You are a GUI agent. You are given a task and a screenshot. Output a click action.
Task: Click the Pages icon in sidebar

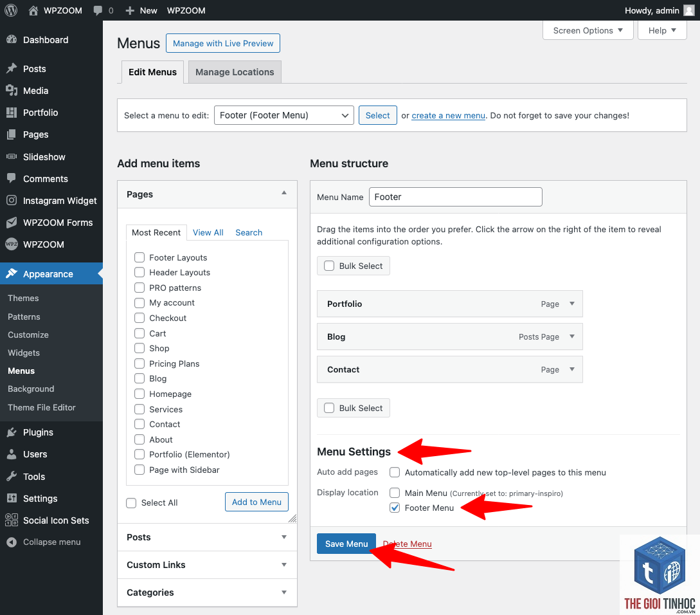tap(12, 134)
